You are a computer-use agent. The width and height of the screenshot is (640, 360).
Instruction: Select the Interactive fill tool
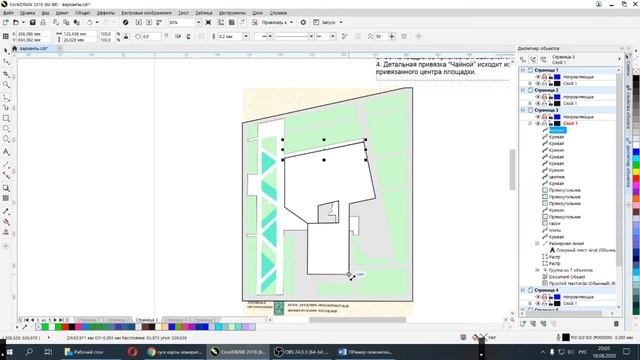coord(6,222)
